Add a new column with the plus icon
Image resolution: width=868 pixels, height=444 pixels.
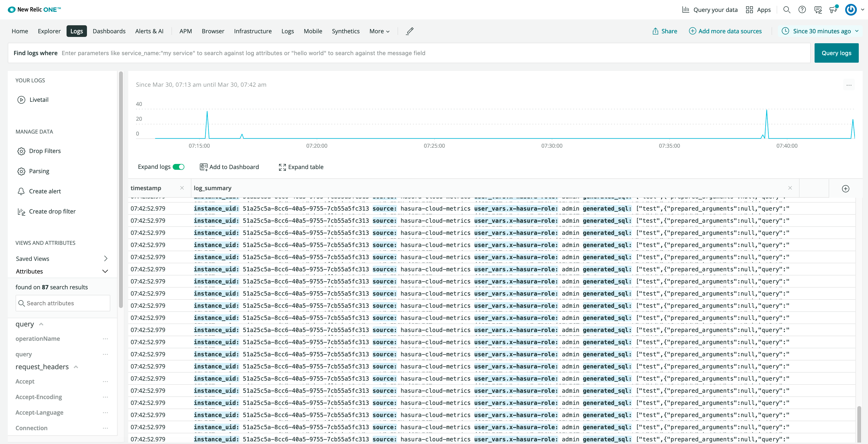845,189
